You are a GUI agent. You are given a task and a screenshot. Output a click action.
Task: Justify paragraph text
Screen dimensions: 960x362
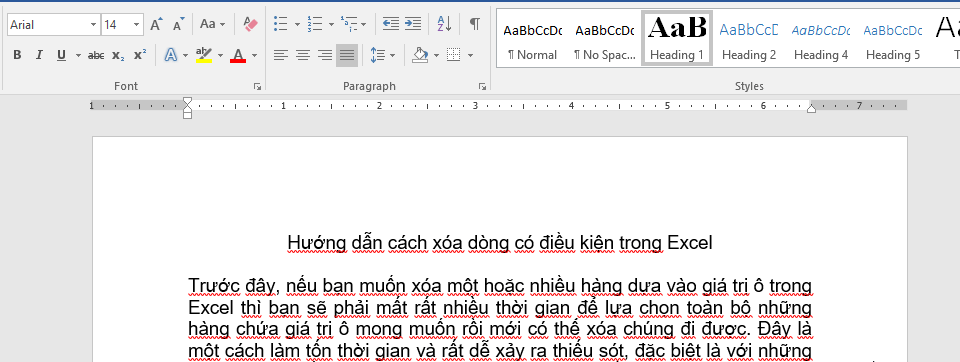[347, 55]
